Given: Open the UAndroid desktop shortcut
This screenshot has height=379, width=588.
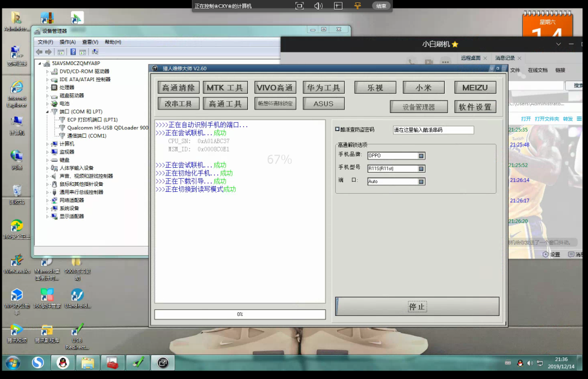Looking at the screenshot, I should tap(77, 299).
